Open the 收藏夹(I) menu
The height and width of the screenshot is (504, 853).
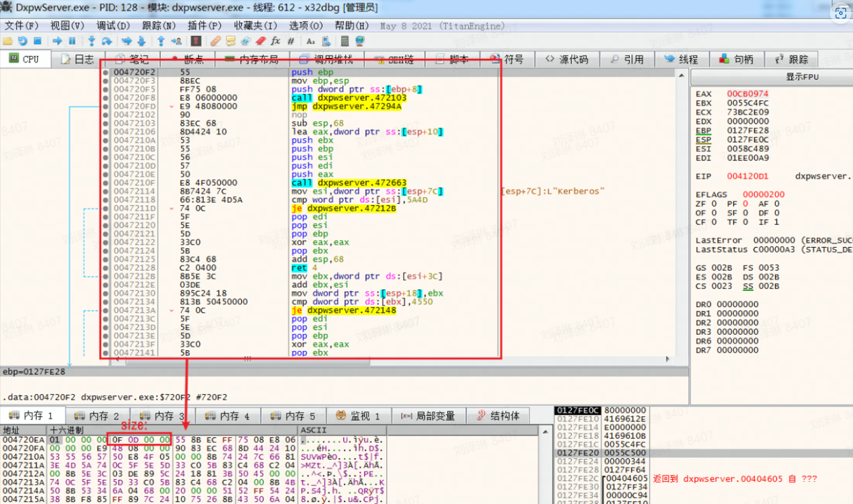click(x=255, y=26)
